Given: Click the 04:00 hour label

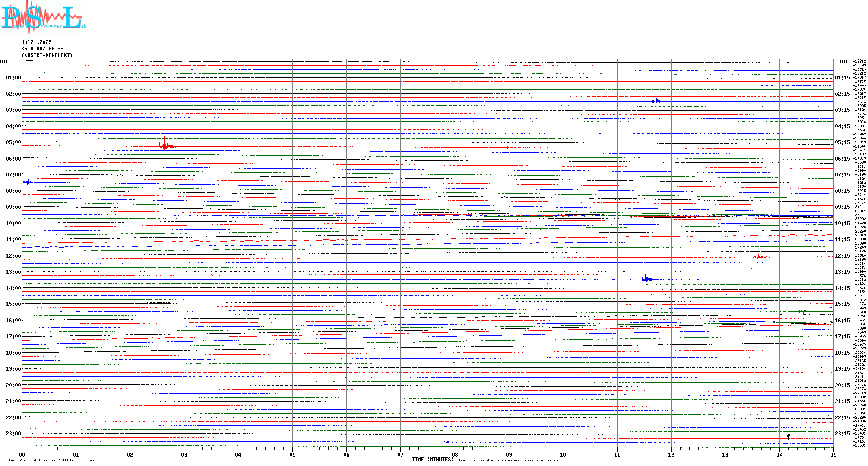Looking at the screenshot, I should pyautogui.click(x=13, y=126).
